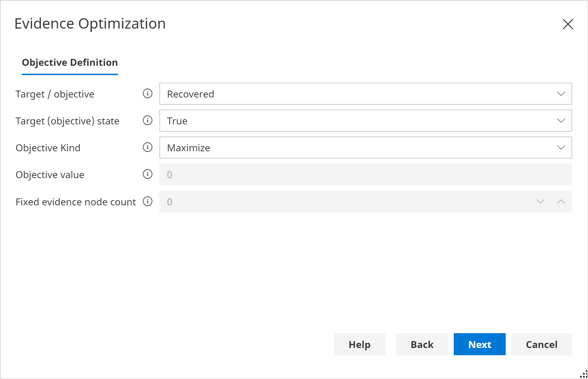The image size is (588, 379).
Task: Select the Objective Definition tab
Action: pyautogui.click(x=70, y=62)
